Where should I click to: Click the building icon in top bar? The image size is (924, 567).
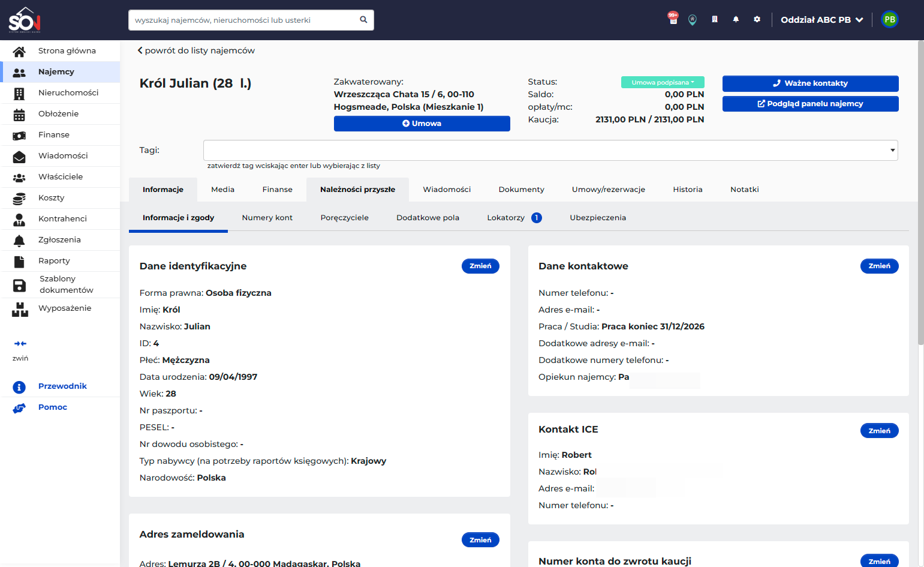tap(715, 20)
